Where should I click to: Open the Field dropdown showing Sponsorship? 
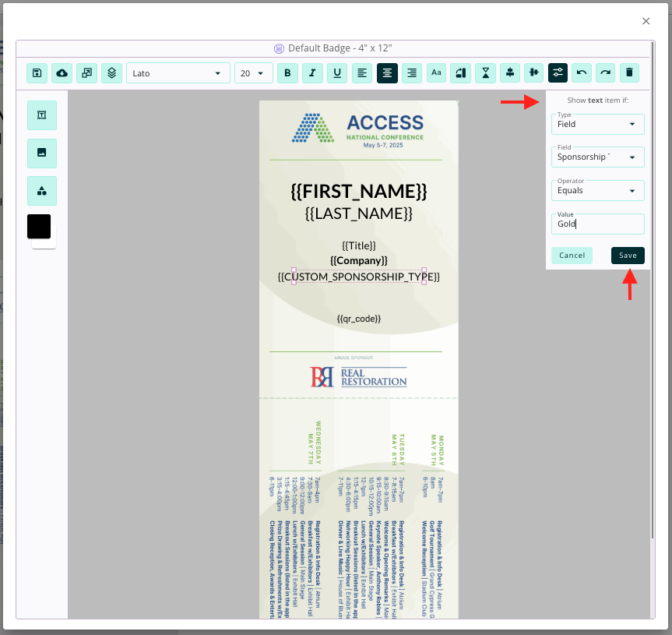(x=597, y=157)
